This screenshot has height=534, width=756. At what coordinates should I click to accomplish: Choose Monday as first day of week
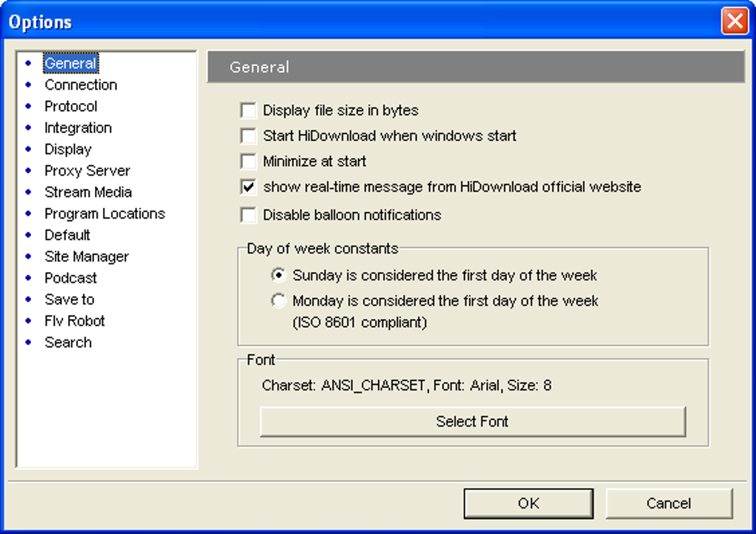(x=279, y=301)
